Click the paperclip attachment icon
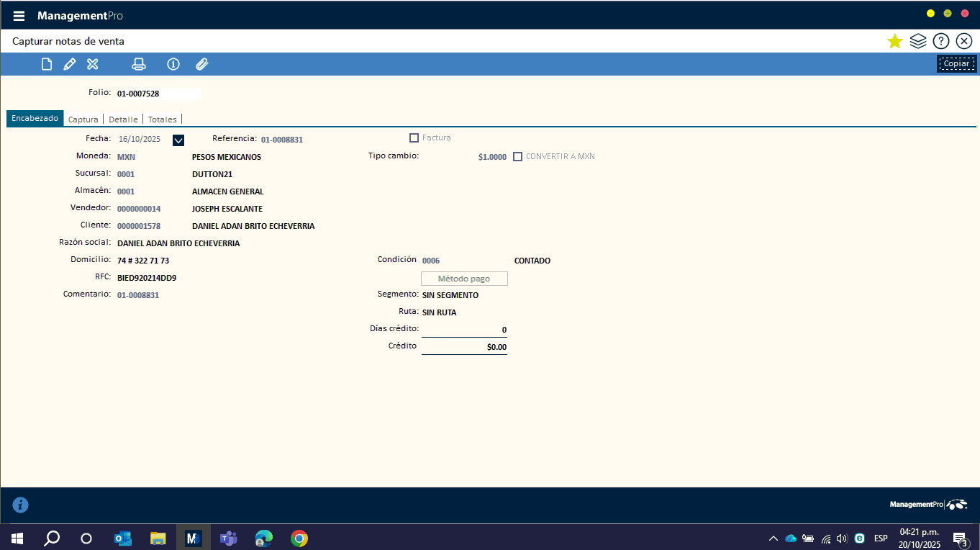 coord(202,64)
